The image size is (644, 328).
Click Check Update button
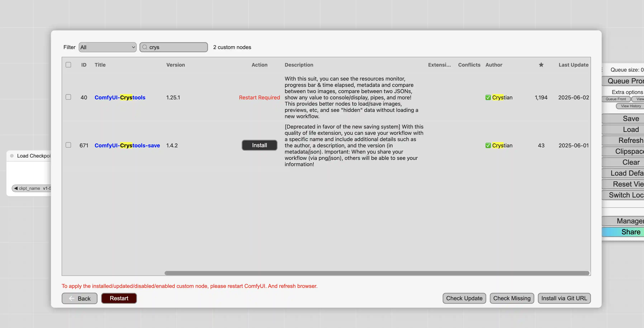464,298
